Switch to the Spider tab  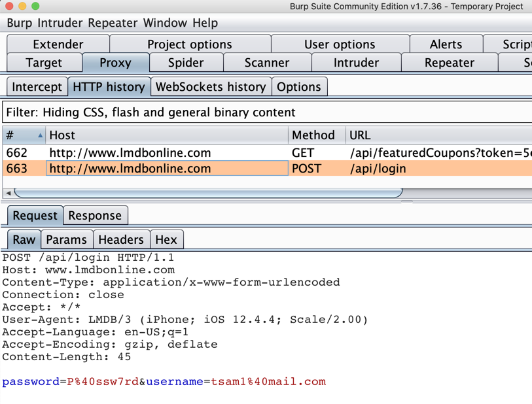(x=186, y=62)
